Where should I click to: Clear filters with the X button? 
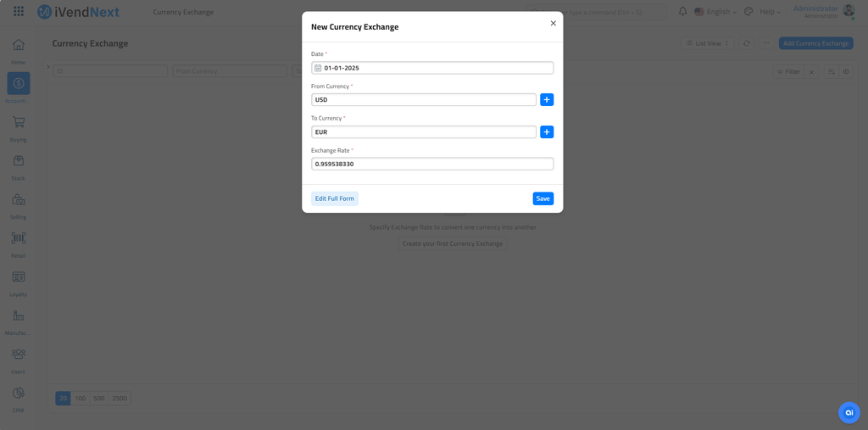click(x=811, y=72)
